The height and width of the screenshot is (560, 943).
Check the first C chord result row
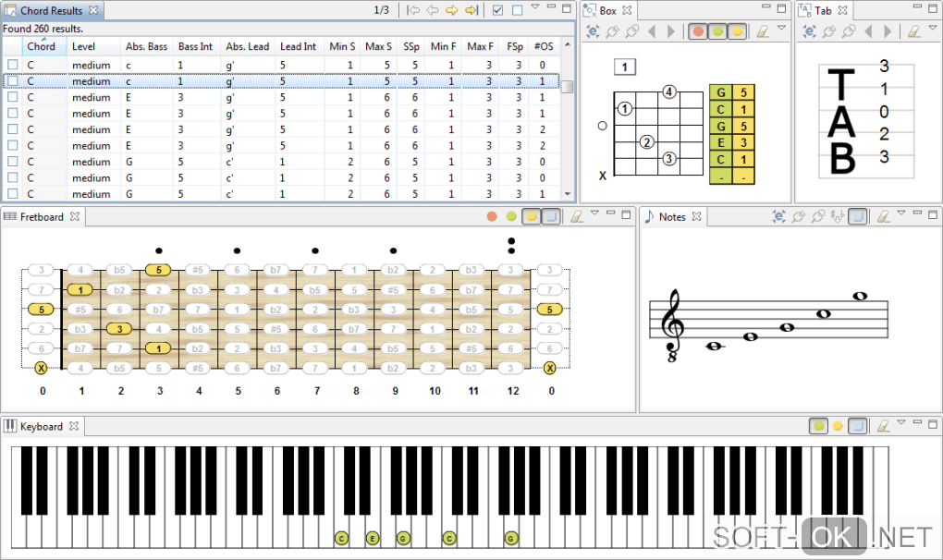(x=13, y=65)
